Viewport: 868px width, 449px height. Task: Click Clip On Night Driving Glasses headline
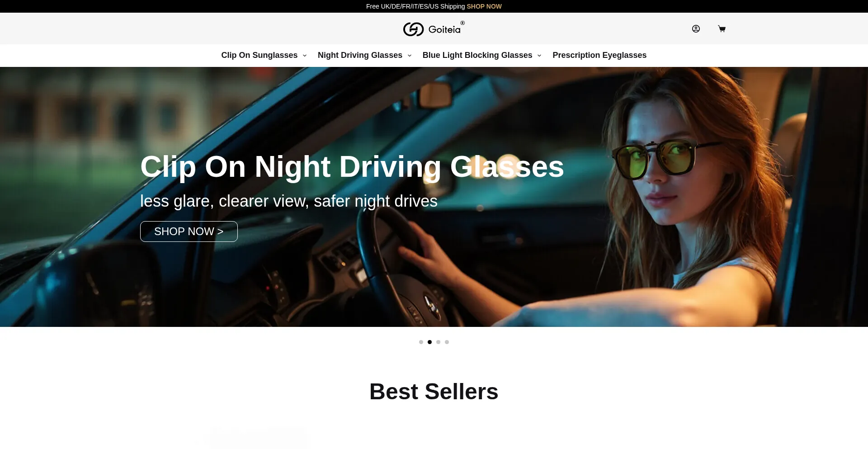[352, 167]
